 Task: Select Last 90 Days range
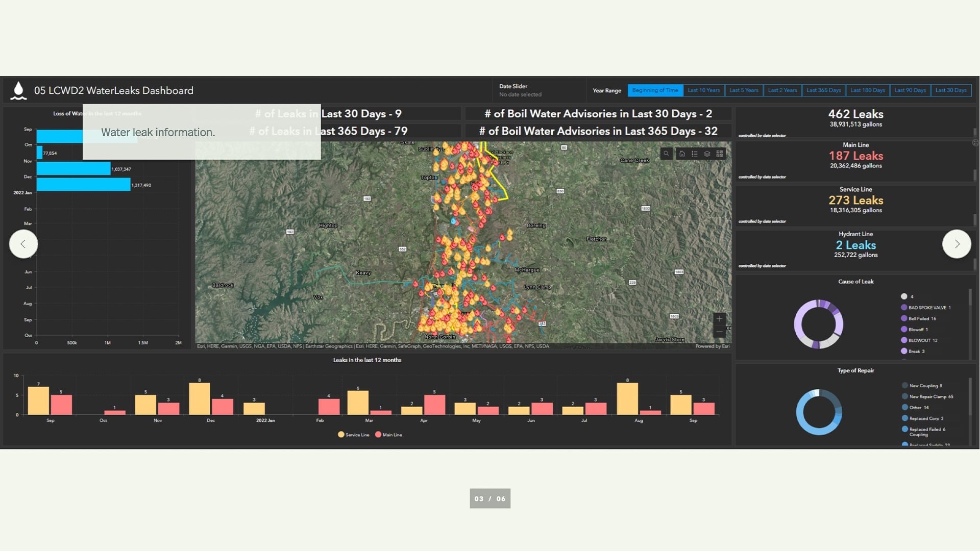pos(910,90)
